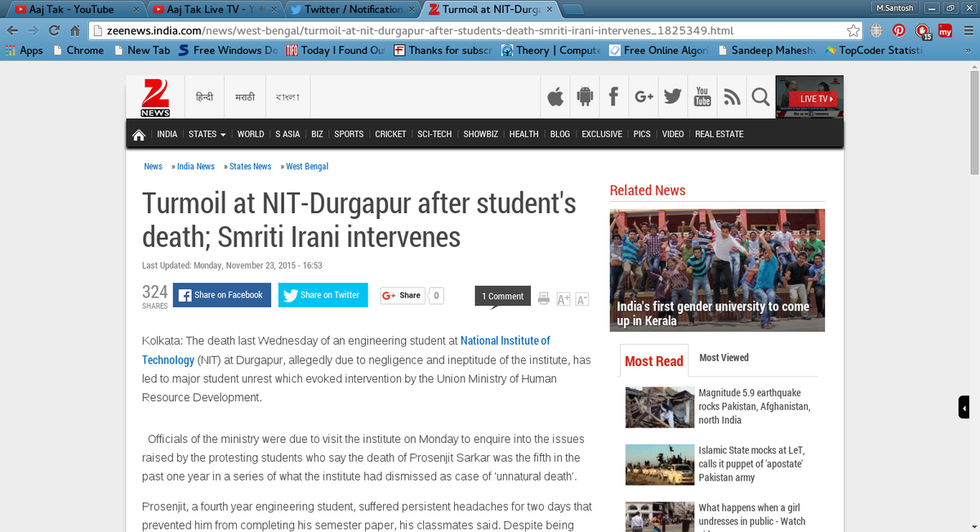Click the search magnifier icon
Image resolution: width=980 pixels, height=532 pixels.
[760, 97]
